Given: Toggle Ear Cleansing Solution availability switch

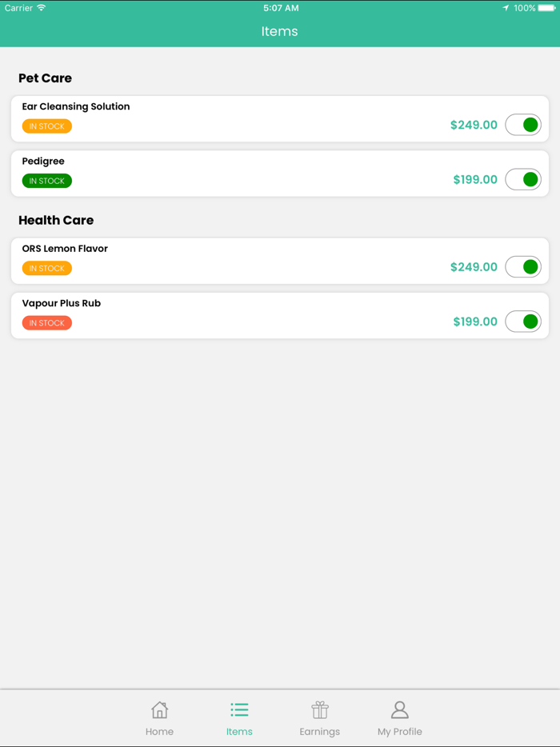Looking at the screenshot, I should coord(523,125).
